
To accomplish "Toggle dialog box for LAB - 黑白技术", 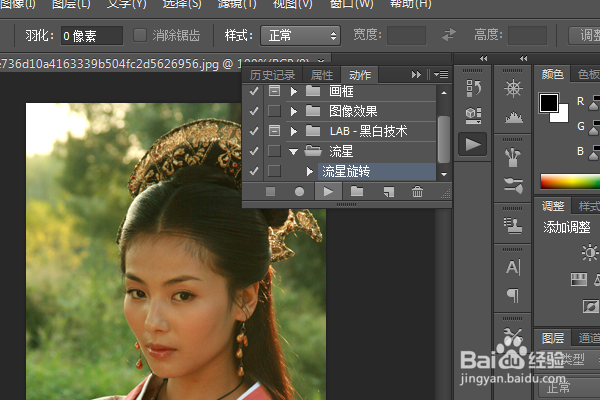I will (274, 131).
